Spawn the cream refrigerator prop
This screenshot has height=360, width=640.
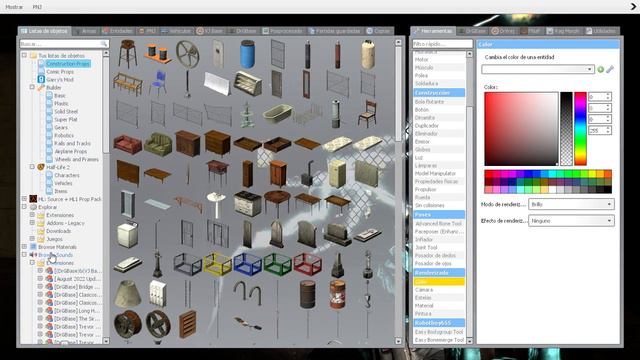pos(337,173)
